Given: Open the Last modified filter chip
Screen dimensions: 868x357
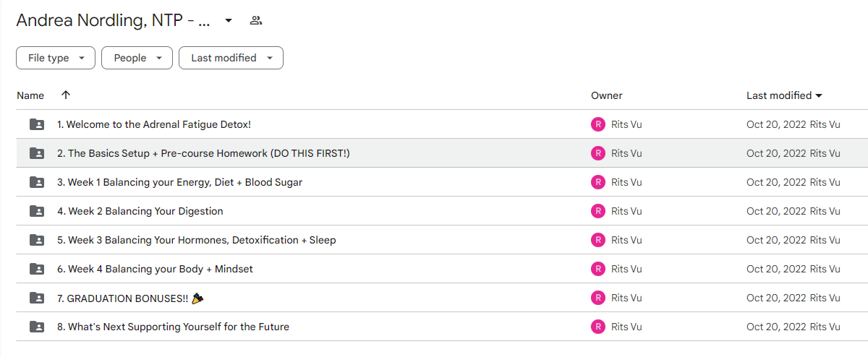Looking at the screenshot, I should click(231, 58).
